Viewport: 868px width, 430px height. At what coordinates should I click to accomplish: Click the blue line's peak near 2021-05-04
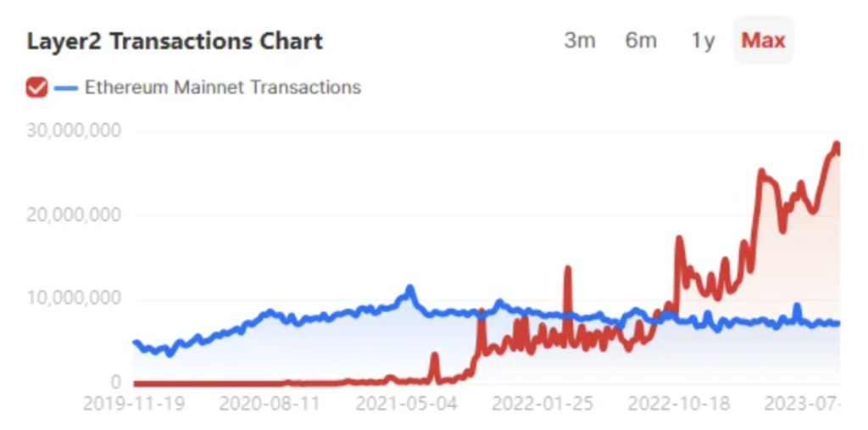409,288
